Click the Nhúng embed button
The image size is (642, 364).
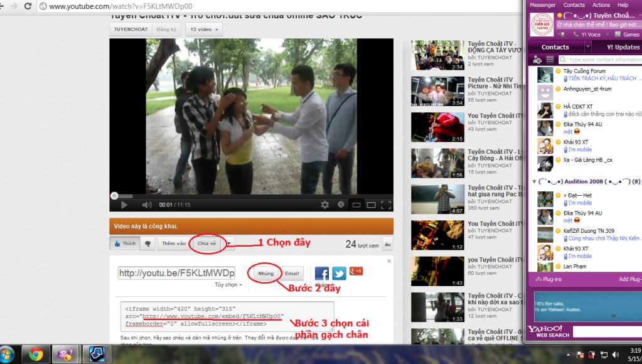click(265, 274)
